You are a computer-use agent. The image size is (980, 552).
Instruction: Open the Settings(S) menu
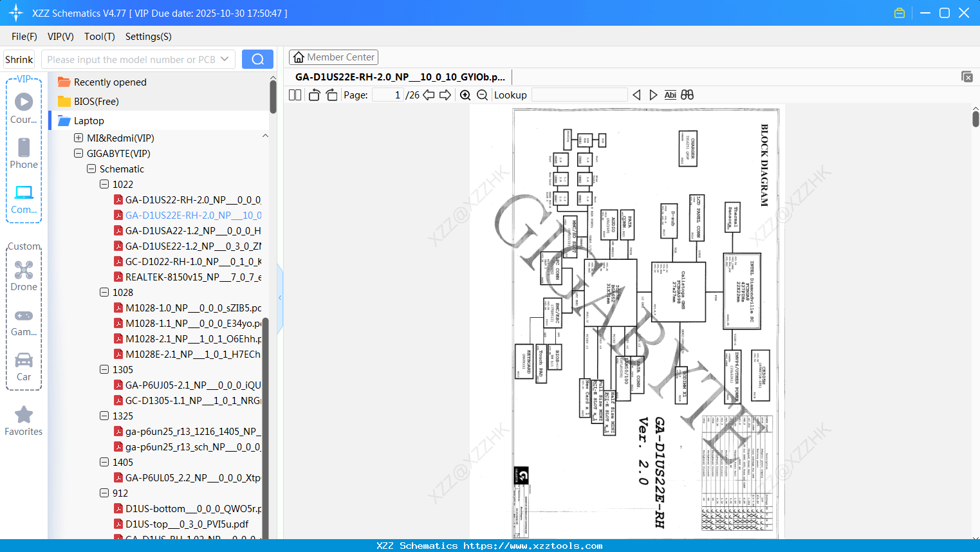(149, 37)
